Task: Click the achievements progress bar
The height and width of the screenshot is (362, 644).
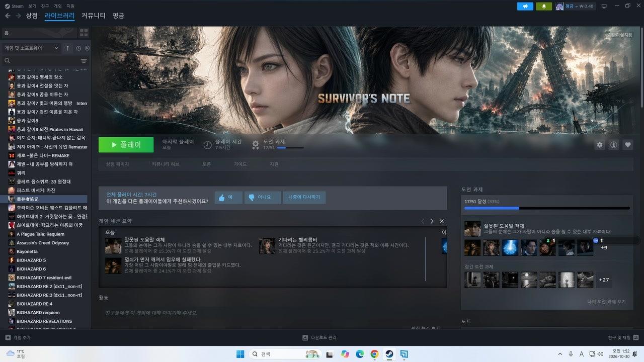Action: (x=547, y=208)
